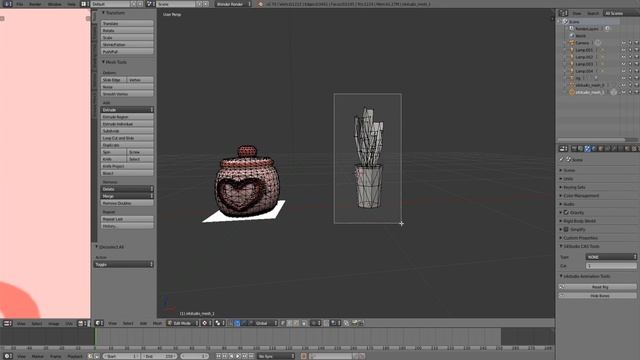Open the Render menu in top bar

click(x=35, y=4)
